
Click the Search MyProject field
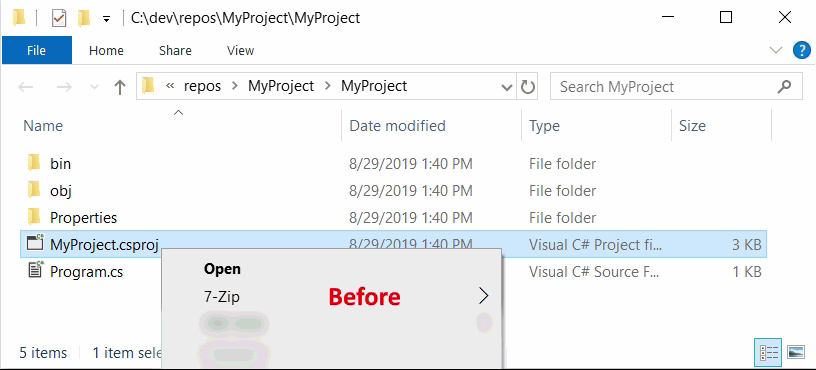pos(661,86)
